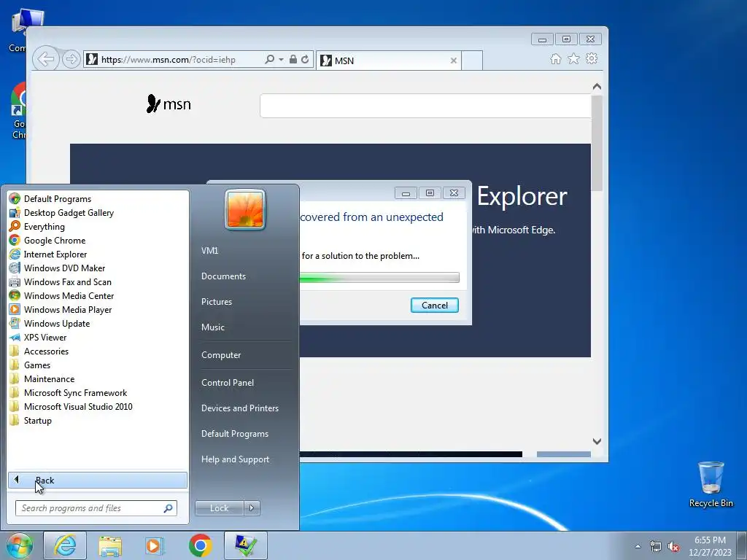Screen dimensions: 747x560
Task: Click the green progress bar in dialog
Action: point(379,277)
